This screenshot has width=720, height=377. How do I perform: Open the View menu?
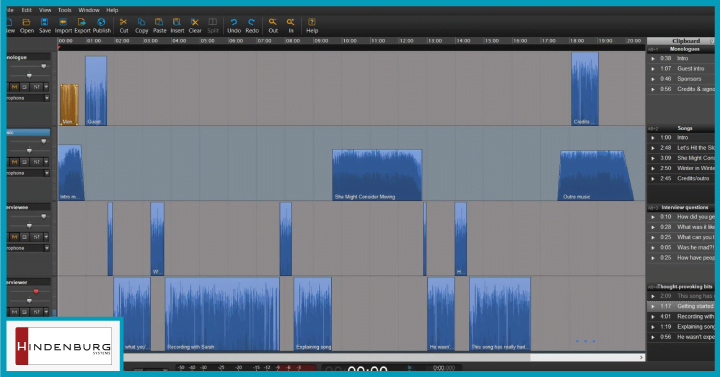tap(45, 10)
